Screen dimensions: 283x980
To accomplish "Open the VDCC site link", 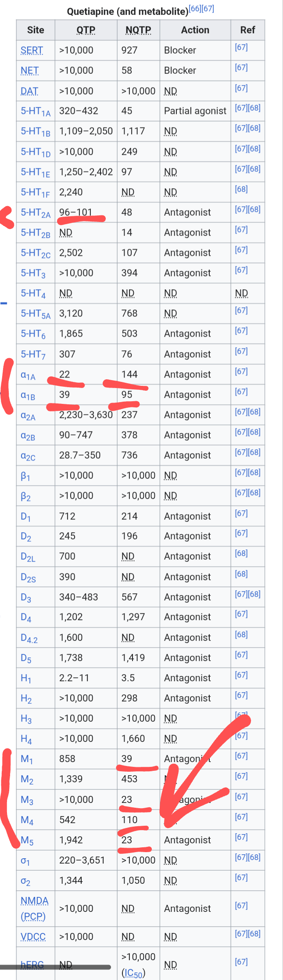I will tap(33, 936).
